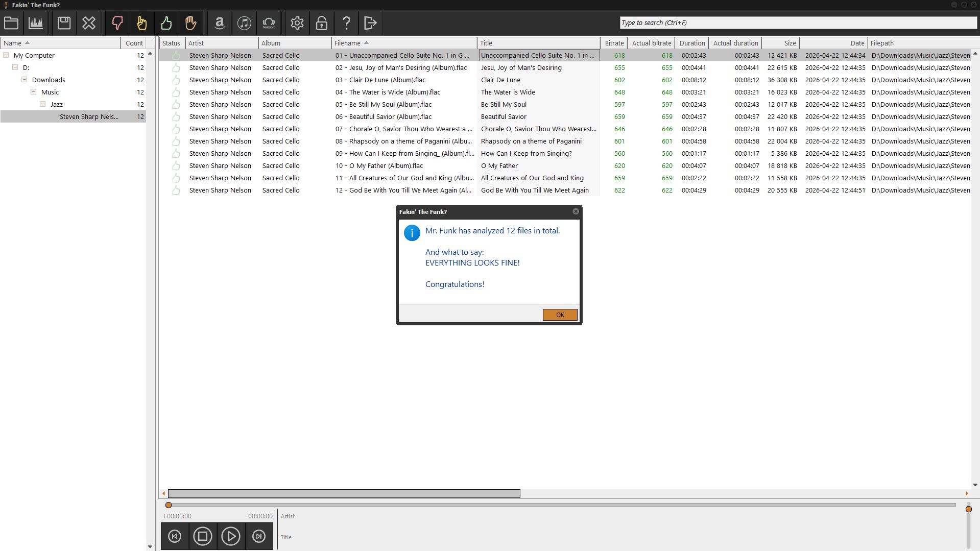Confirm the dialog with the OK button
The image size is (980, 551).
click(x=560, y=315)
